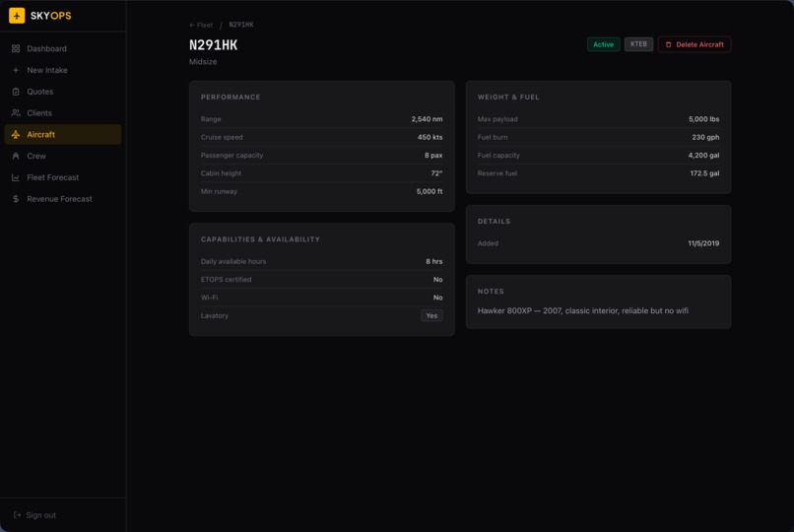Click the Quotes clipboard icon
The width and height of the screenshot is (794, 532).
coord(16,92)
